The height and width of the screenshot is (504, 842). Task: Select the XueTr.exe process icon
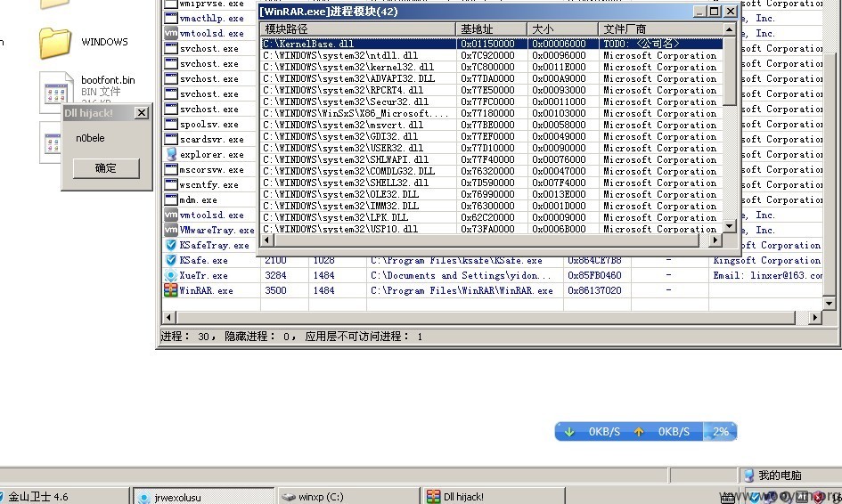171,275
